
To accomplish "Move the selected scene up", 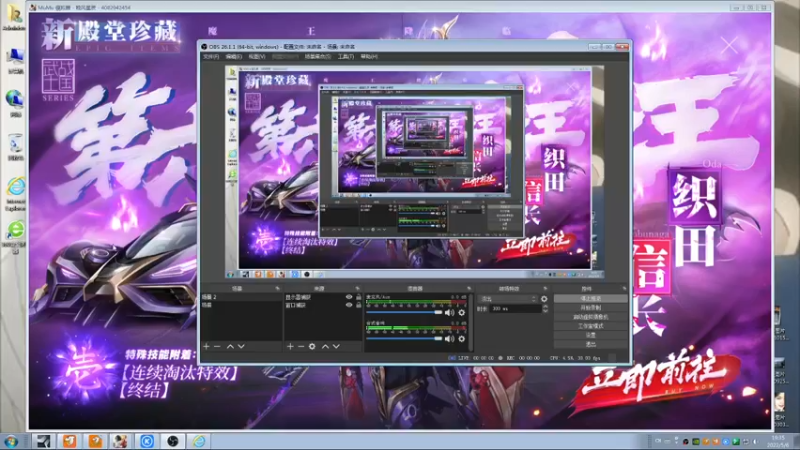I will [x=230, y=346].
